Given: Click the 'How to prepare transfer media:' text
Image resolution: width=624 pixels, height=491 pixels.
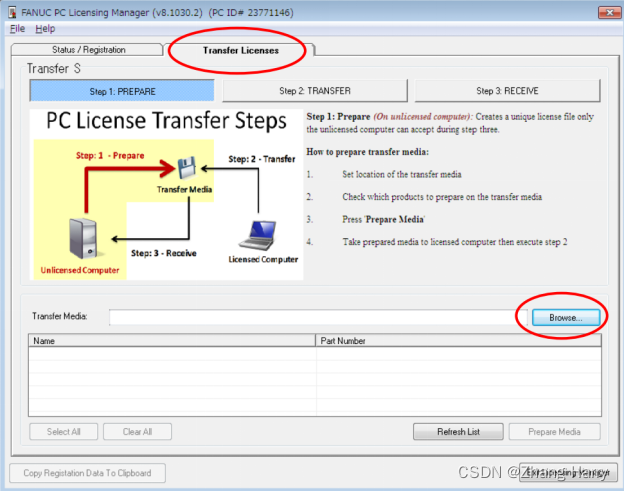Looking at the screenshot, I should 367,152.
